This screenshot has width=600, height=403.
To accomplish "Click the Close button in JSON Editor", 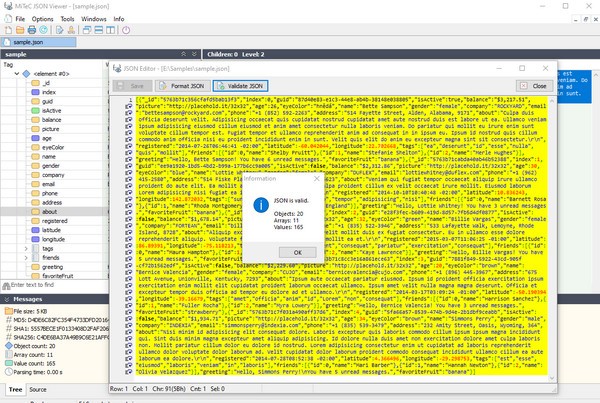I will pyautogui.click(x=534, y=86).
